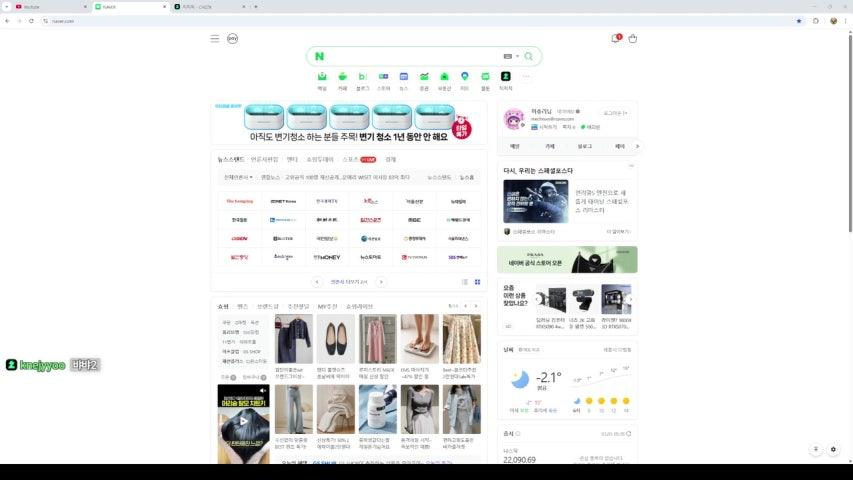
Task: Select the Sports LIVE tab
Action: click(x=359, y=159)
